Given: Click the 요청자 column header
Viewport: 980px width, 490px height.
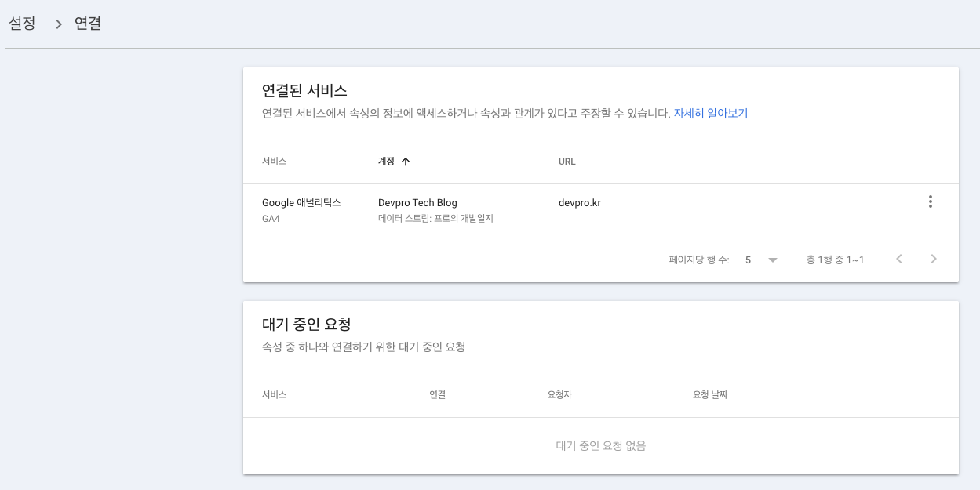Looking at the screenshot, I should [559, 394].
